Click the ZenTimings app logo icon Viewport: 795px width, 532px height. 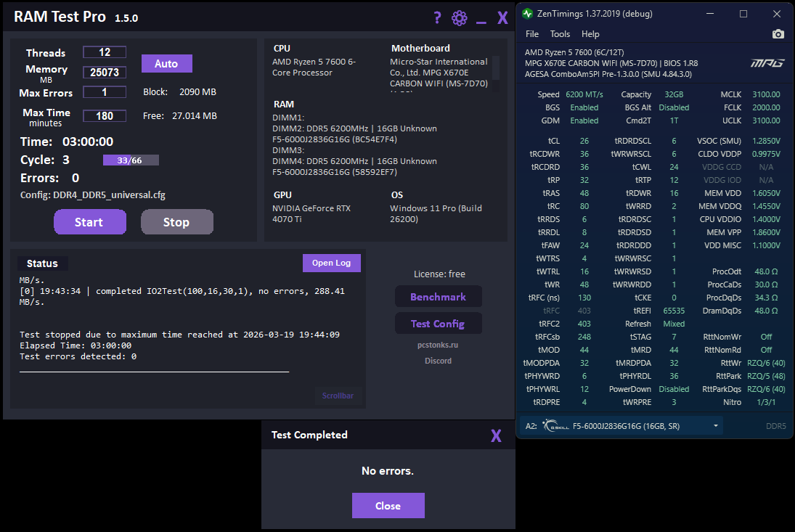527,14
